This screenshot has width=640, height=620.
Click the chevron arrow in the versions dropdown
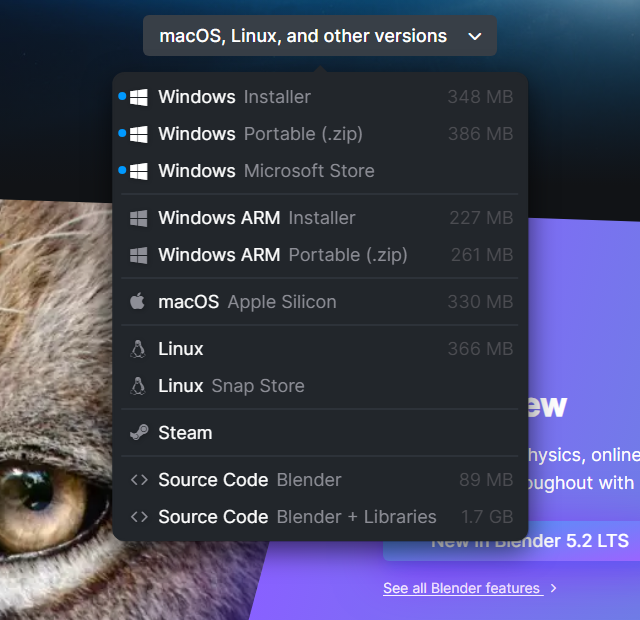point(475,37)
